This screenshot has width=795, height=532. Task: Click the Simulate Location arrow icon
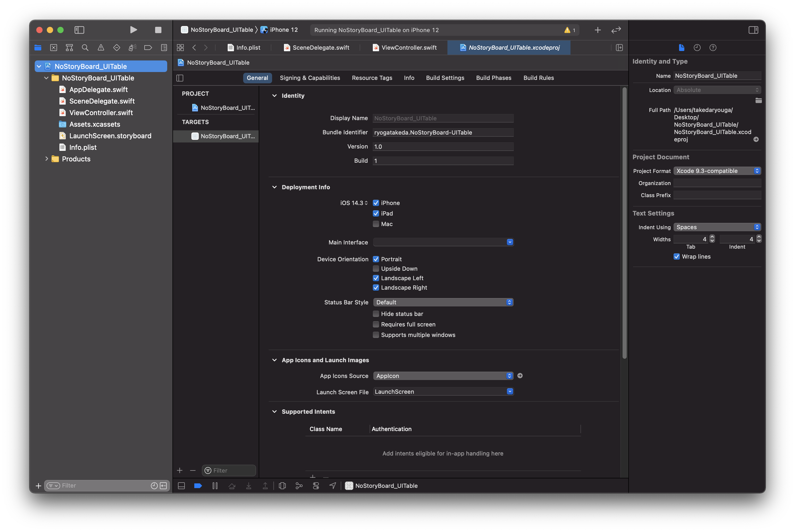click(x=333, y=486)
